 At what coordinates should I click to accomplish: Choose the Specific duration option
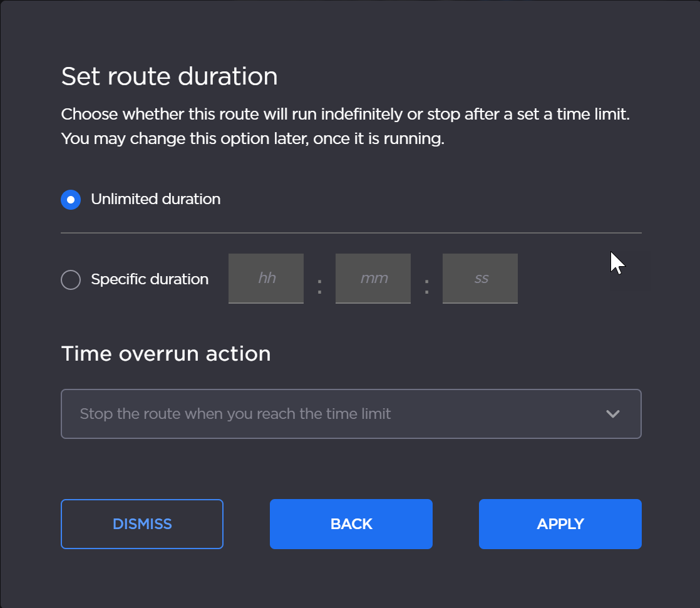71,279
